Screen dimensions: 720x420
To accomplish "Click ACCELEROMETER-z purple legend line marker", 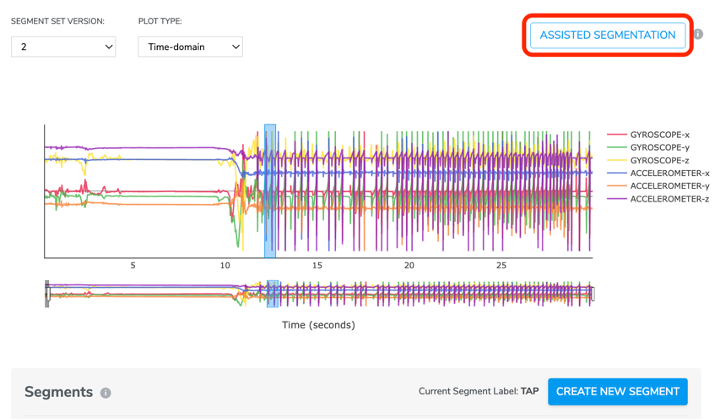I will click(618, 199).
